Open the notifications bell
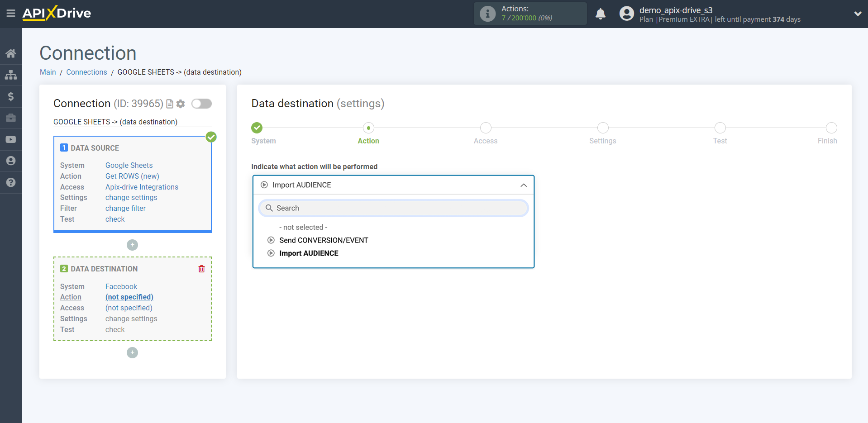Image resolution: width=868 pixels, height=423 pixels. point(601,14)
